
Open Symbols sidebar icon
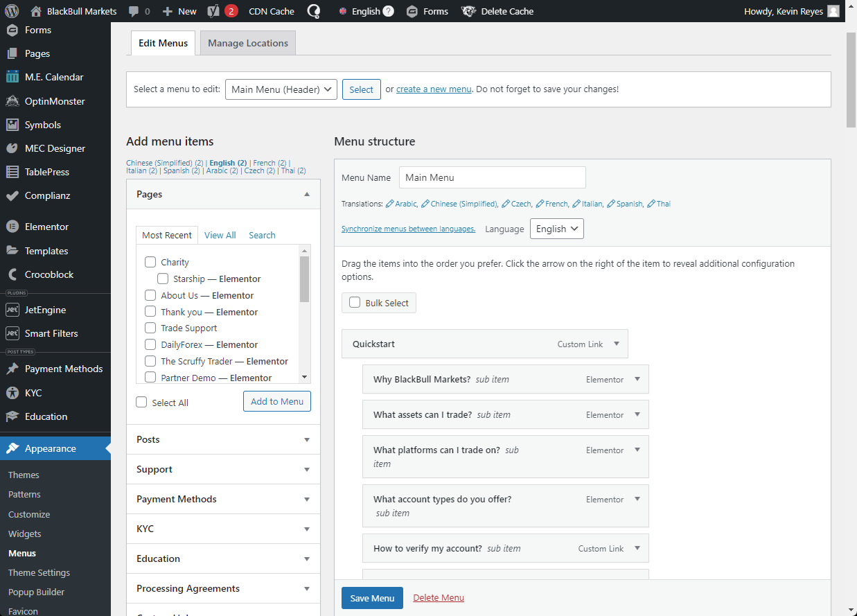[12, 125]
